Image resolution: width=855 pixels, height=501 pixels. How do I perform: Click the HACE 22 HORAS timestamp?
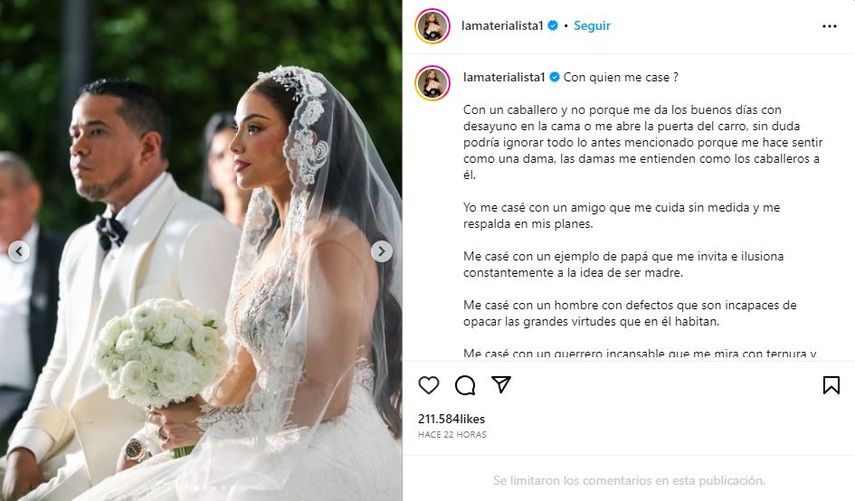point(452,434)
